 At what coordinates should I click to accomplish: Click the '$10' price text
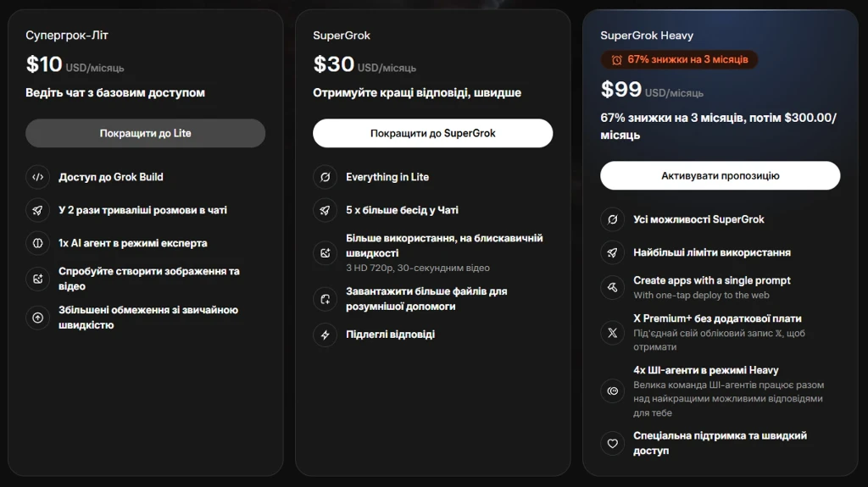44,64
